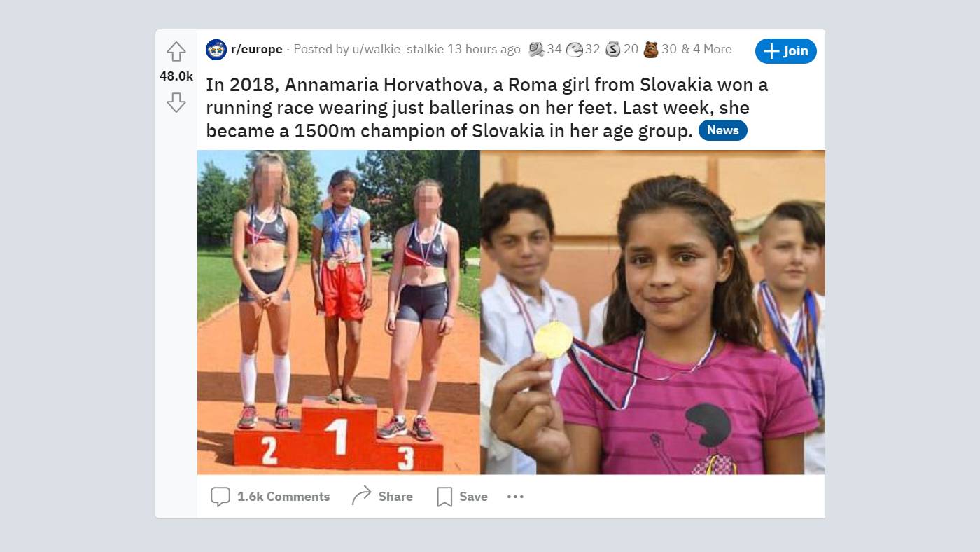Join the r/europe community
Screen dimensions: 980x552
(786, 51)
